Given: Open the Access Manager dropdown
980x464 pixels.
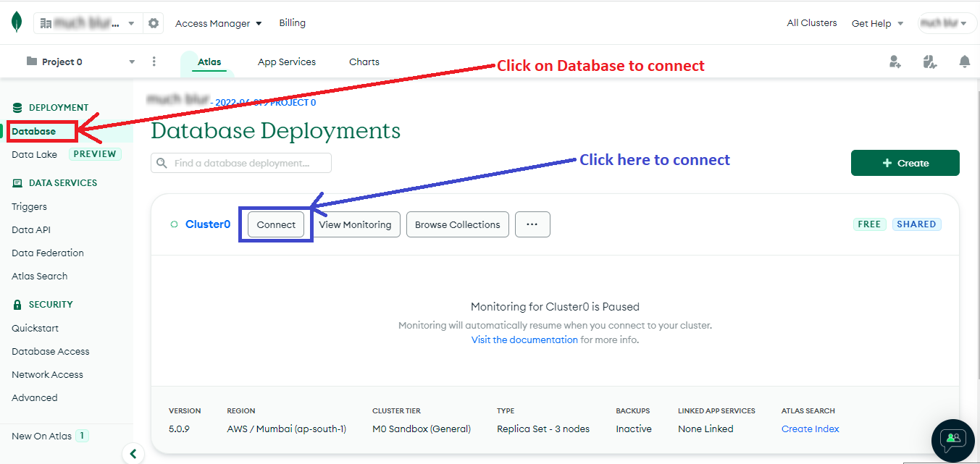Looking at the screenshot, I should point(219,23).
